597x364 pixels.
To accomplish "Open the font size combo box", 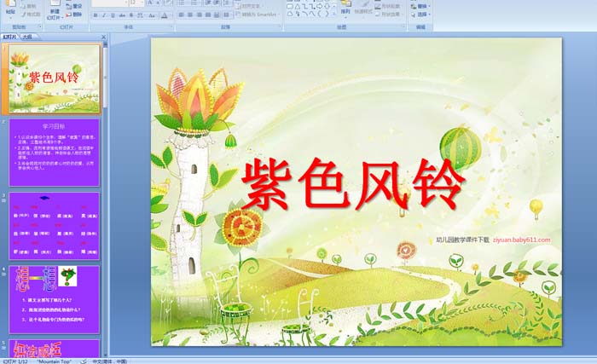I will pos(136,3).
